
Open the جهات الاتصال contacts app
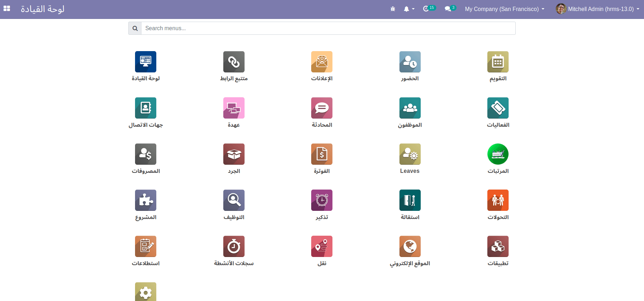click(x=146, y=108)
